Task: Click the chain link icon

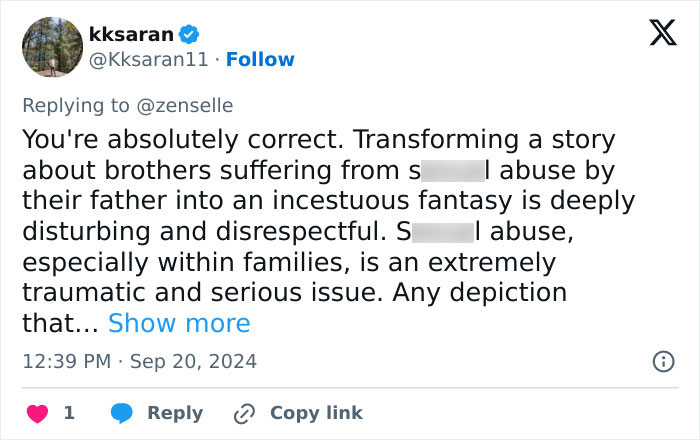Action: [x=244, y=412]
